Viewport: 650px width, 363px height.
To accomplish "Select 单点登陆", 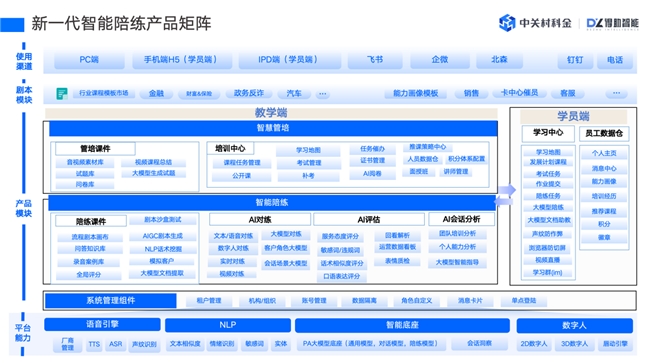I will [524, 301].
